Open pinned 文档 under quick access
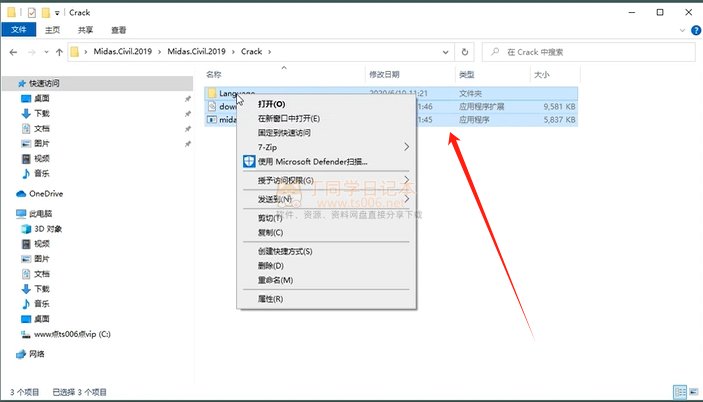Screen dimensions: 703x402 tap(42, 129)
